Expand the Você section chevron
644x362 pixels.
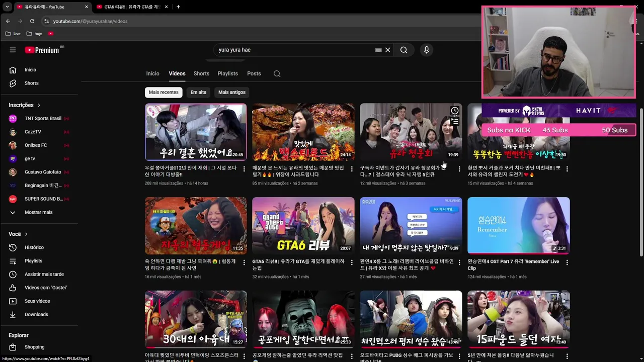(x=26, y=234)
